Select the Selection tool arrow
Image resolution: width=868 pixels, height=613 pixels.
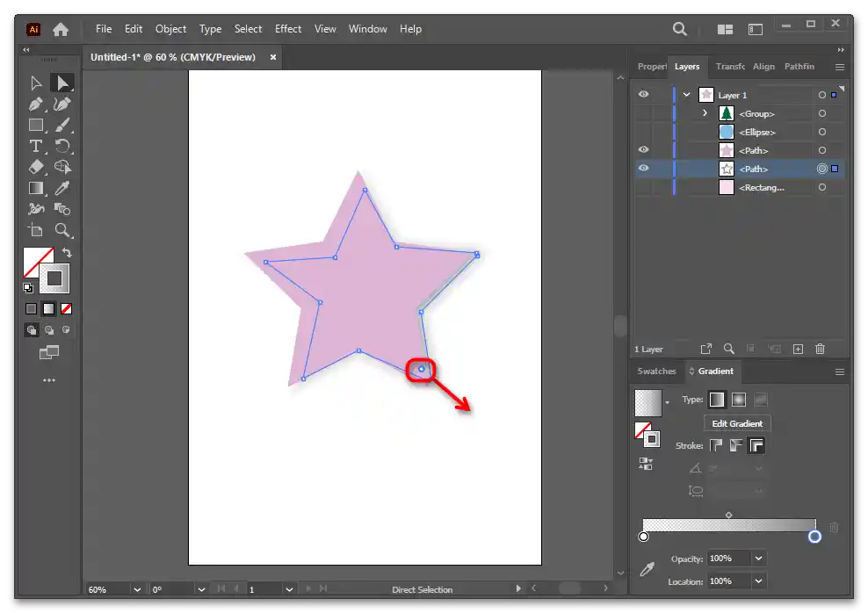point(36,83)
